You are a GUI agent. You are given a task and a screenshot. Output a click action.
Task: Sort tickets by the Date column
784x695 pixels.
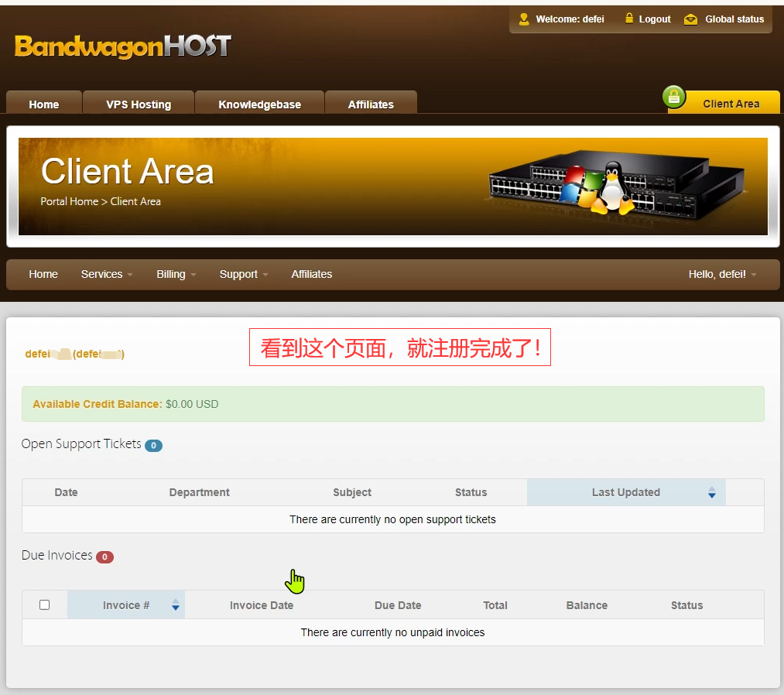coord(66,492)
